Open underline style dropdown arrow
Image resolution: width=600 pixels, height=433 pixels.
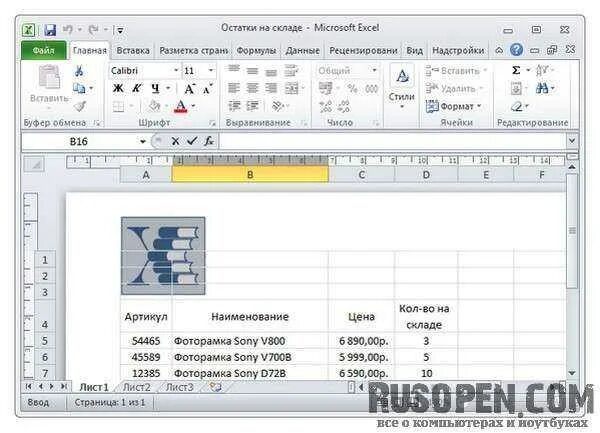(x=168, y=89)
